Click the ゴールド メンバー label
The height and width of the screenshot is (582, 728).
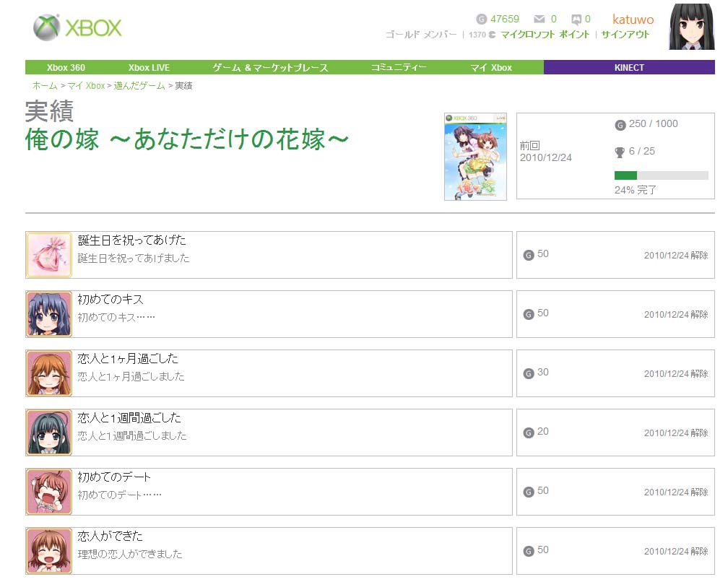click(x=421, y=35)
